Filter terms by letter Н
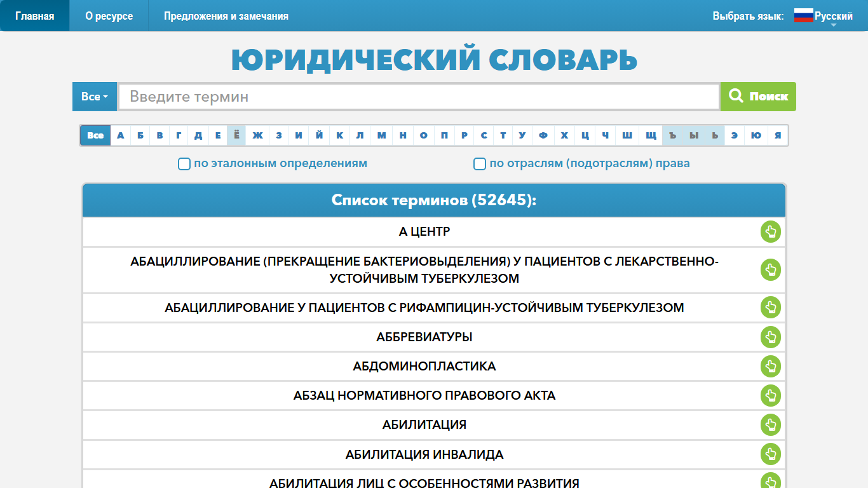Screen dimensions: 868x488 click(403, 135)
